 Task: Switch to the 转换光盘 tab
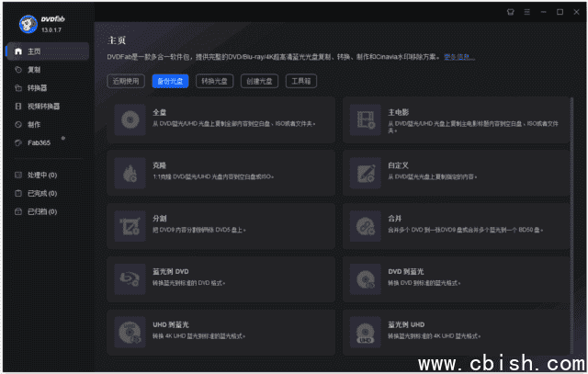(x=214, y=81)
